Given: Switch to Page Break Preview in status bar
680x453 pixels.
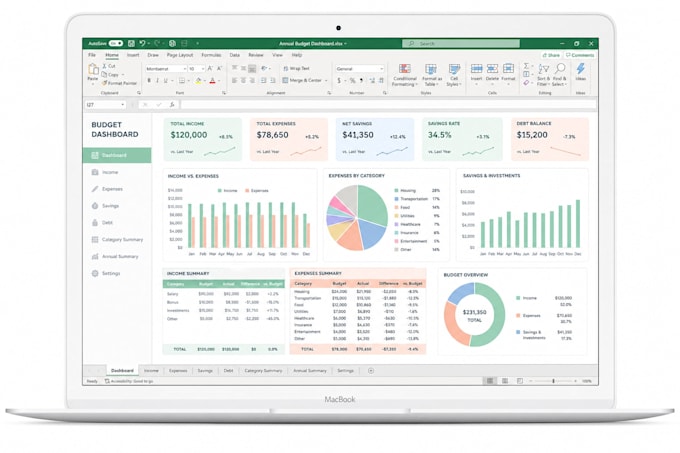Looking at the screenshot, I should pyautogui.click(x=520, y=381).
